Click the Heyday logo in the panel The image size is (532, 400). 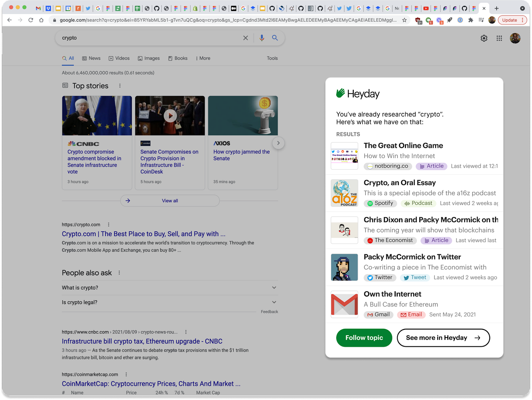coord(358,94)
